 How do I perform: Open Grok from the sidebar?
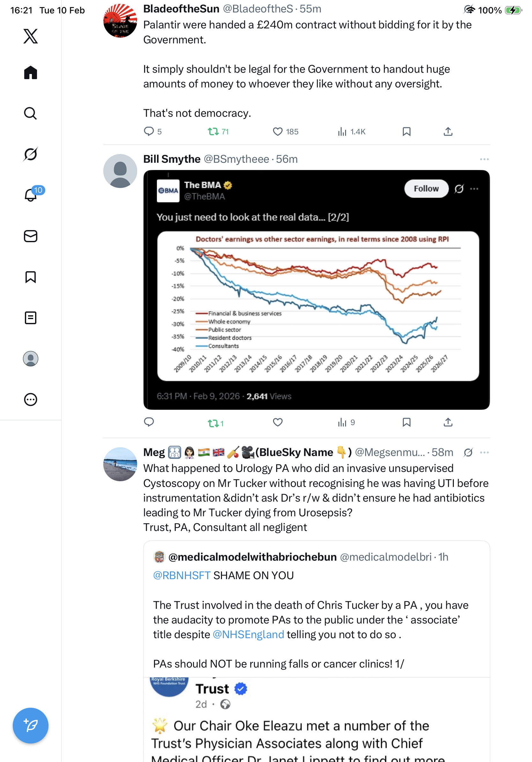click(31, 154)
